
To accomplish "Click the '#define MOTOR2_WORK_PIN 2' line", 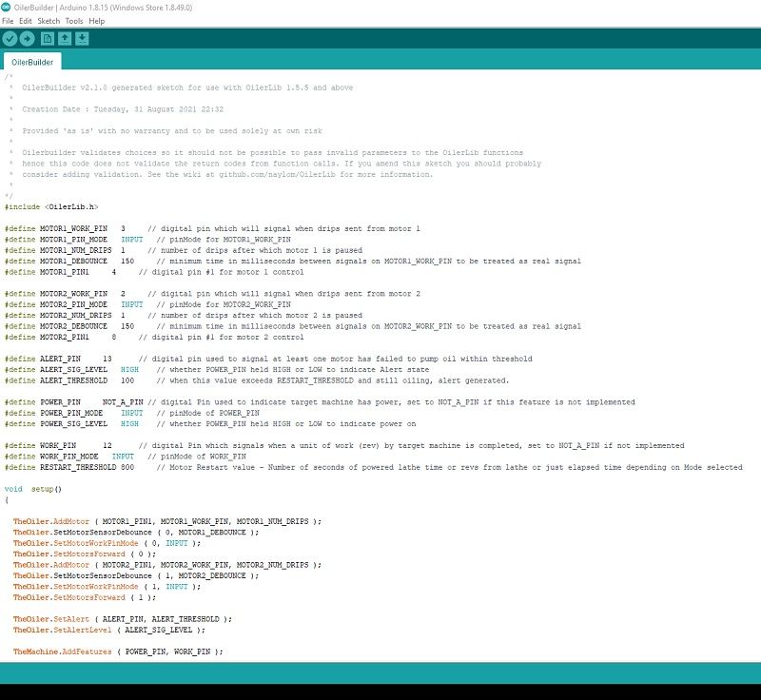I will pos(212,294).
